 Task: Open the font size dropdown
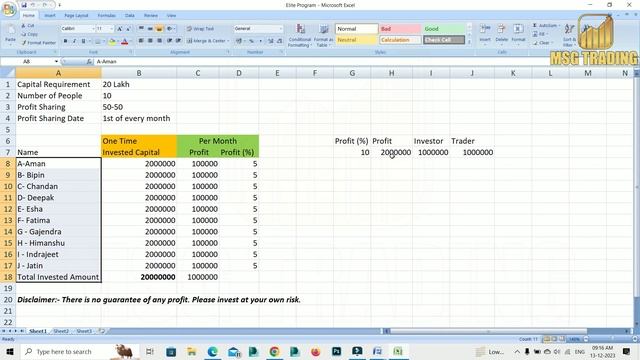(x=112, y=29)
